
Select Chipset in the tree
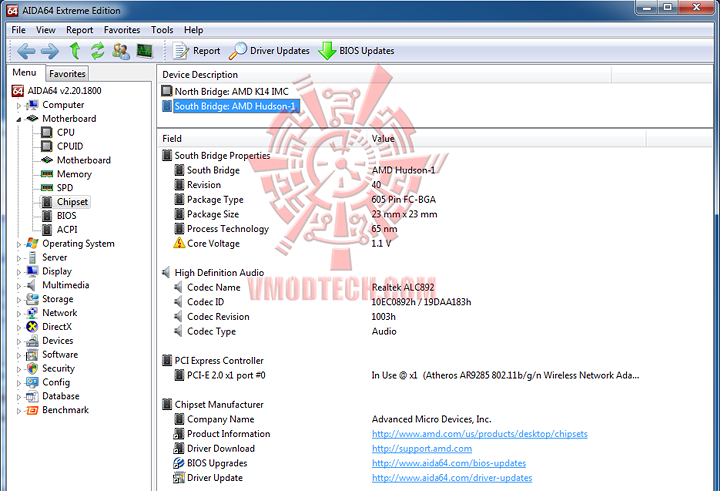(x=65, y=202)
